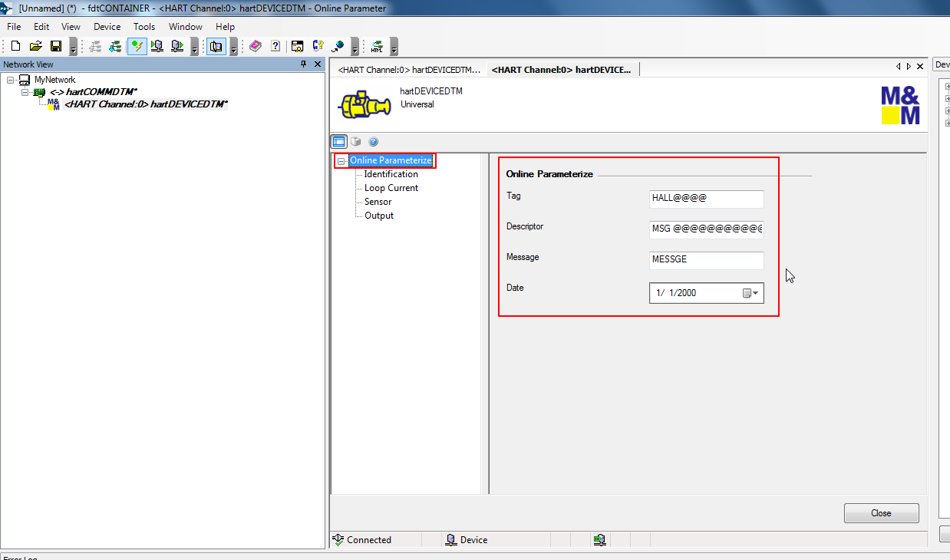This screenshot has height=560, width=950.
Task: Collapse the MyNetwork tree node
Action: click(10, 80)
